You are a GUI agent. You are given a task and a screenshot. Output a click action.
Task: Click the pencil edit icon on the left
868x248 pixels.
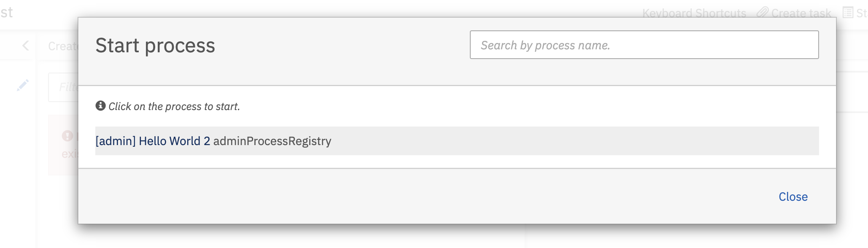pyautogui.click(x=23, y=85)
